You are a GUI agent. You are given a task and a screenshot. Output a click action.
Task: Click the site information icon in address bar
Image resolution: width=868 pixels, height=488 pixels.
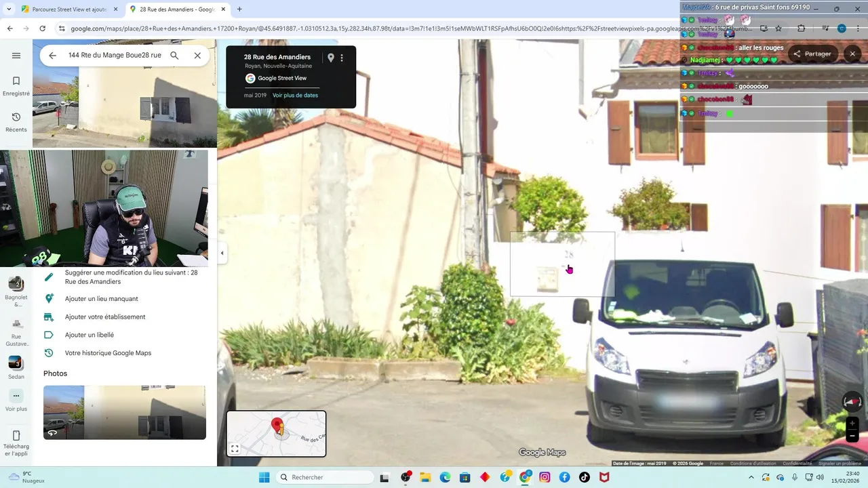[x=62, y=28]
